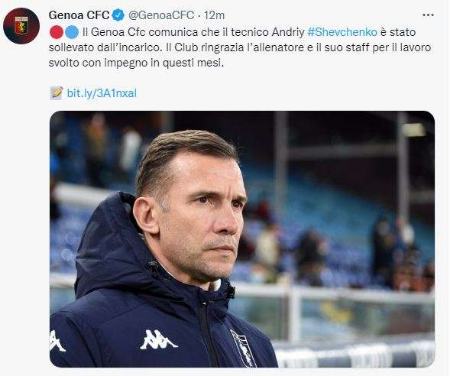Open the three-dot more options menu
450x376 pixels.
tap(428, 15)
